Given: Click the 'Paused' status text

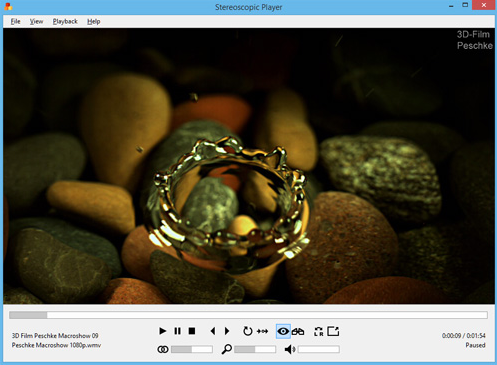Looking at the screenshot, I should [x=475, y=345].
